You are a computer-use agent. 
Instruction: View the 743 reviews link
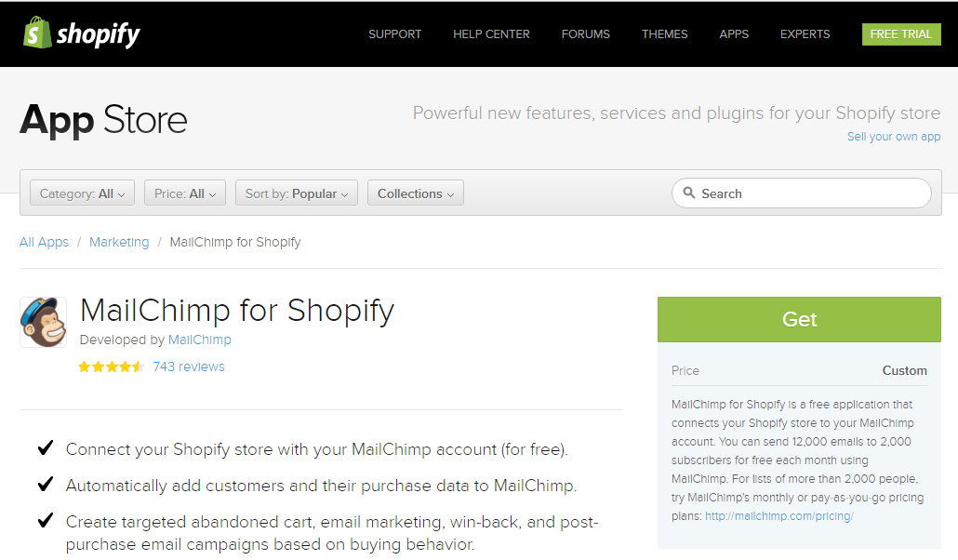click(x=189, y=367)
